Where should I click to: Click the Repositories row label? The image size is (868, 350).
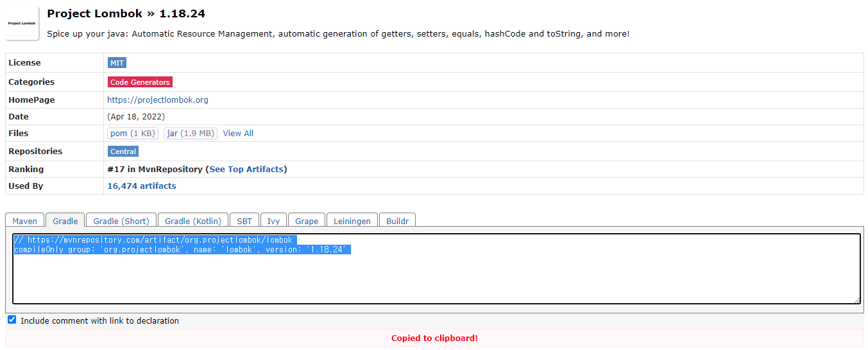click(35, 152)
